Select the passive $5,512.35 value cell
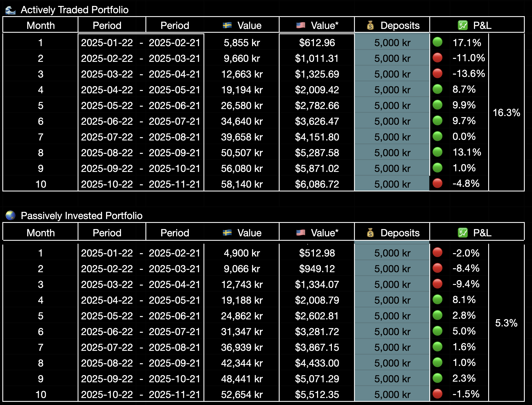 click(x=317, y=394)
